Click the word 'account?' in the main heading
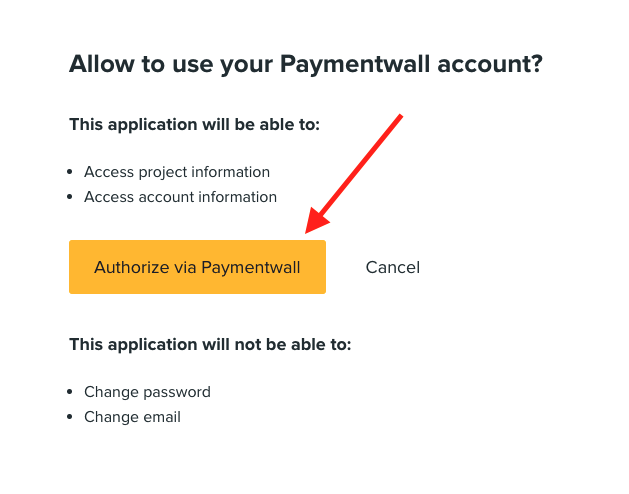629x494 pixels. pos(490,64)
